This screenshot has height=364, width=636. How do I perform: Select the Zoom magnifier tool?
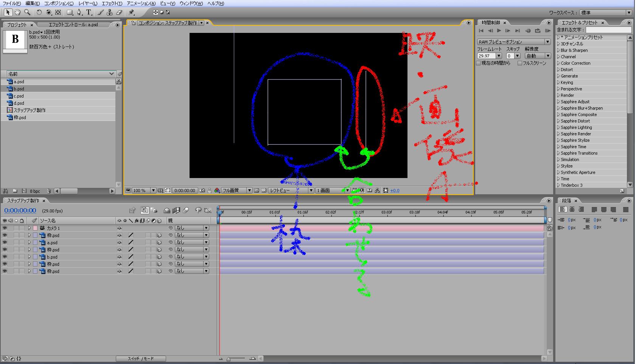(x=27, y=12)
